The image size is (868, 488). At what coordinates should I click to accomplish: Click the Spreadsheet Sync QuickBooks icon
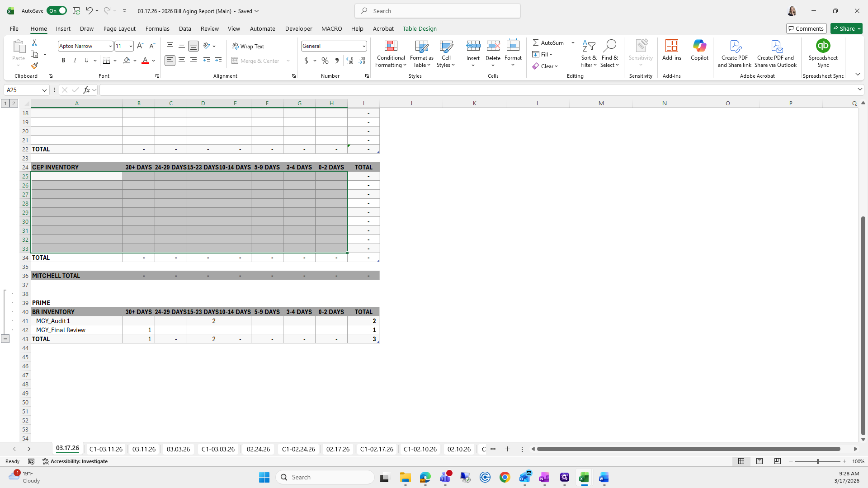click(823, 46)
